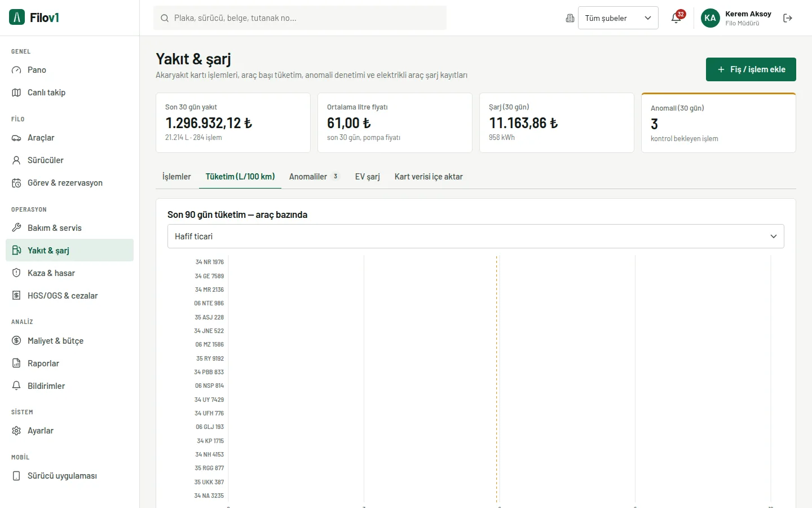Open Kart verisi içe aktar tab
The height and width of the screenshot is (508, 812).
(x=429, y=177)
